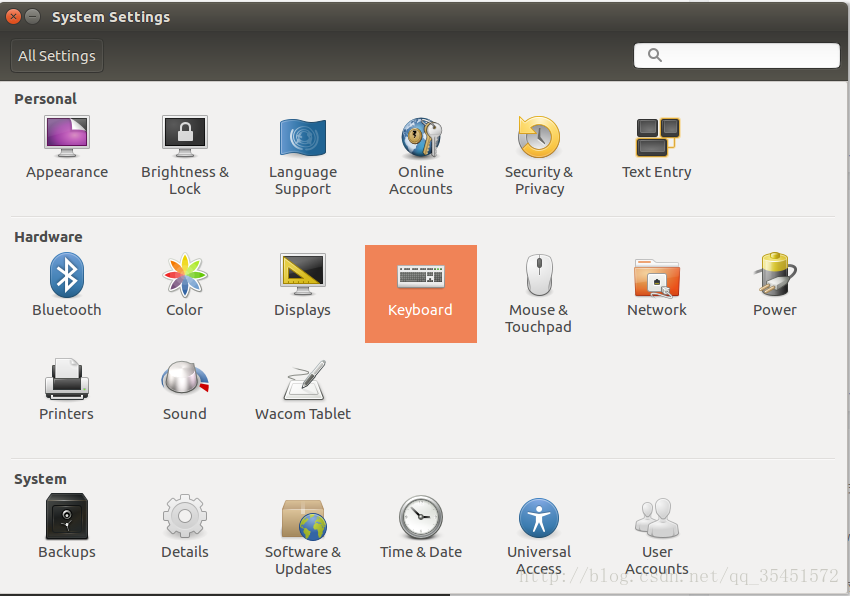Open Network settings

[656, 286]
